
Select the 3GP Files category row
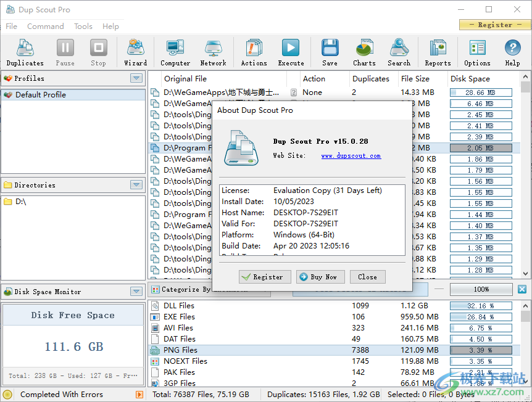(334, 383)
